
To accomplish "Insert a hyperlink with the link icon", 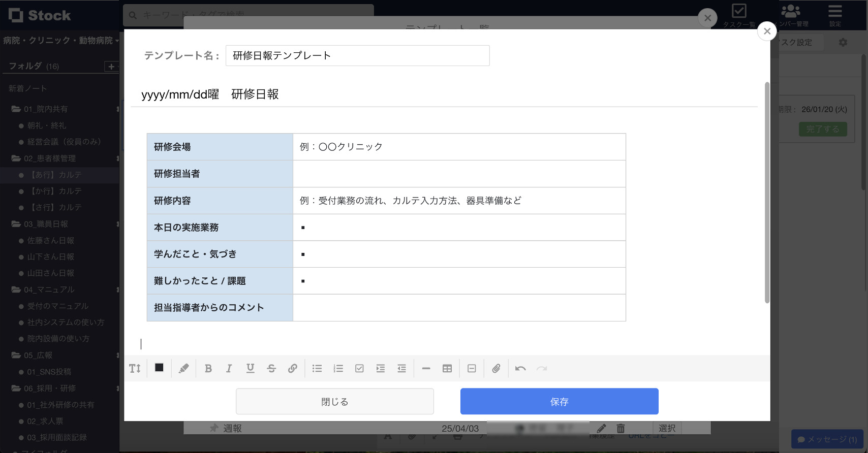I will (293, 369).
